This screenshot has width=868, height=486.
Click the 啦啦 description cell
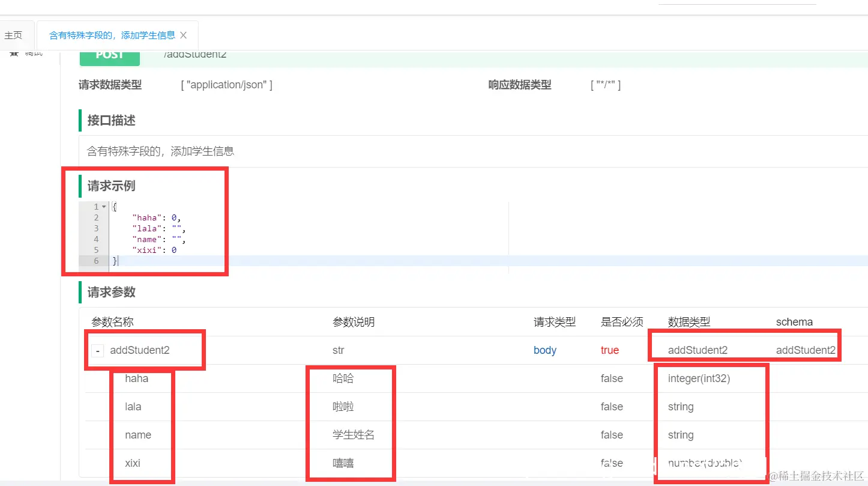[343, 407]
